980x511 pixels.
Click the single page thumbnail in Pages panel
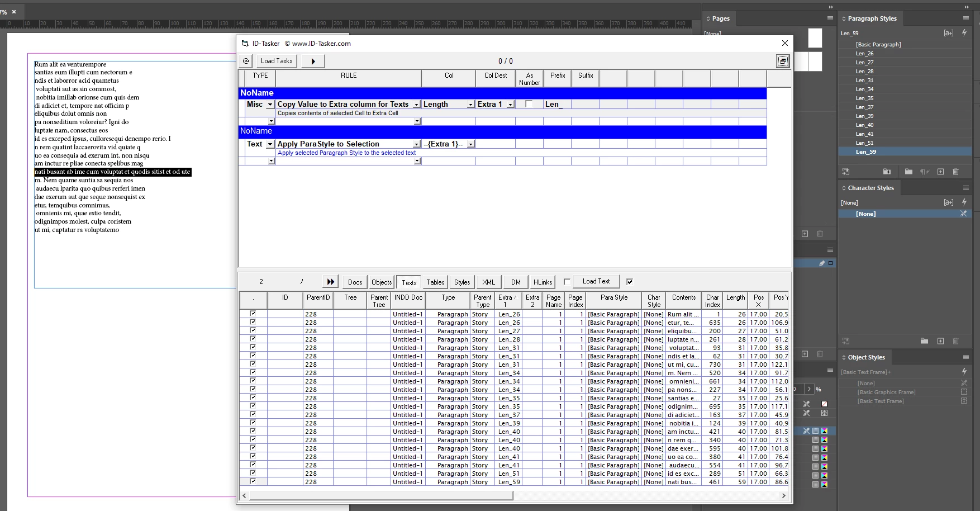pos(815,38)
